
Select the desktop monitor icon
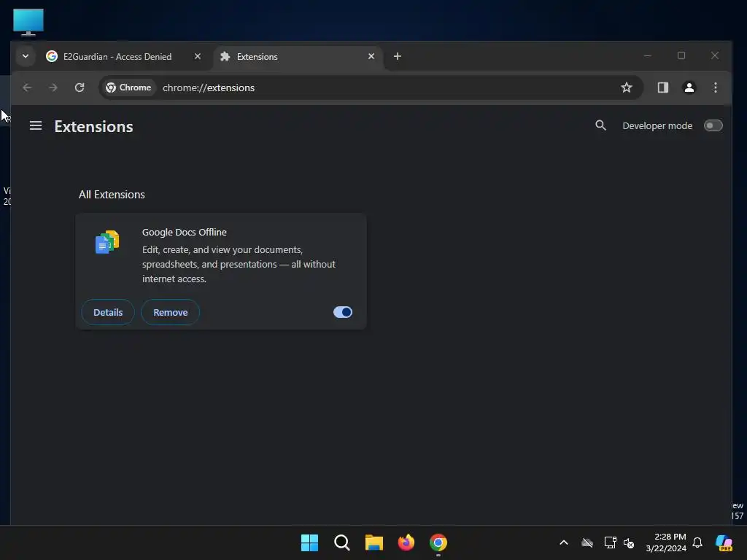(28, 22)
